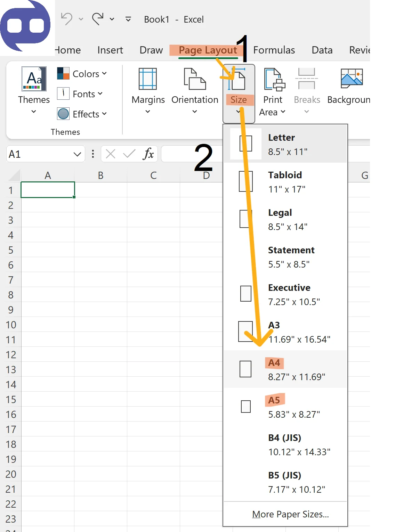Choose Tabloid 11" x 17" paper size
The image size is (395, 532).
tap(285, 181)
